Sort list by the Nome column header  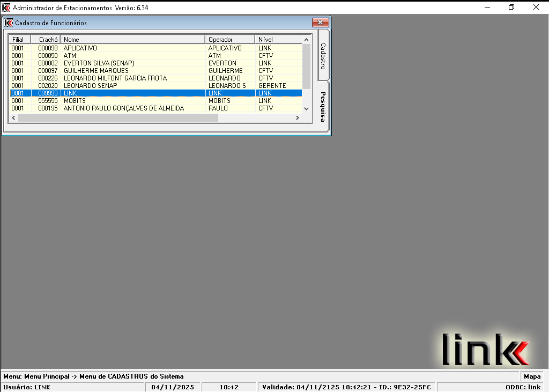[x=132, y=40]
